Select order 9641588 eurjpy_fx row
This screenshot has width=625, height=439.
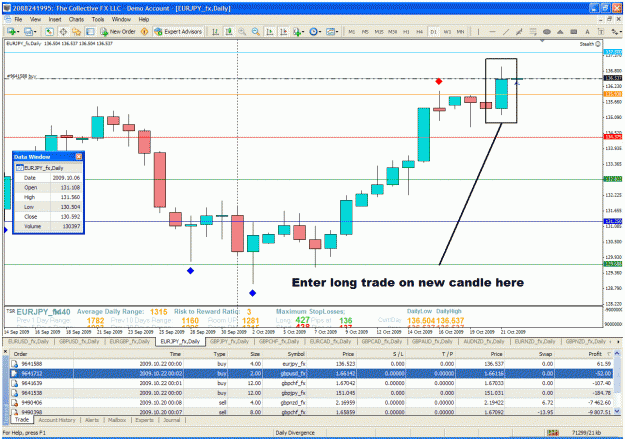pos(312,364)
